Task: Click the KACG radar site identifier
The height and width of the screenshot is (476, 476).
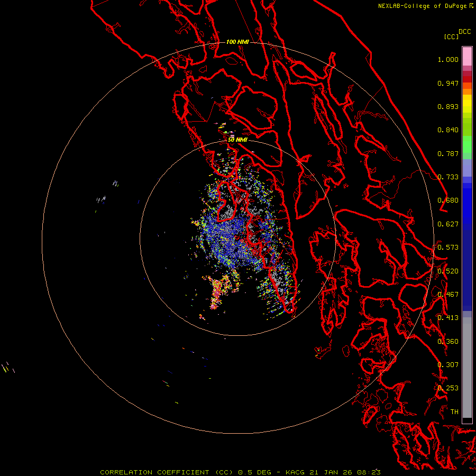Action: pos(295,472)
